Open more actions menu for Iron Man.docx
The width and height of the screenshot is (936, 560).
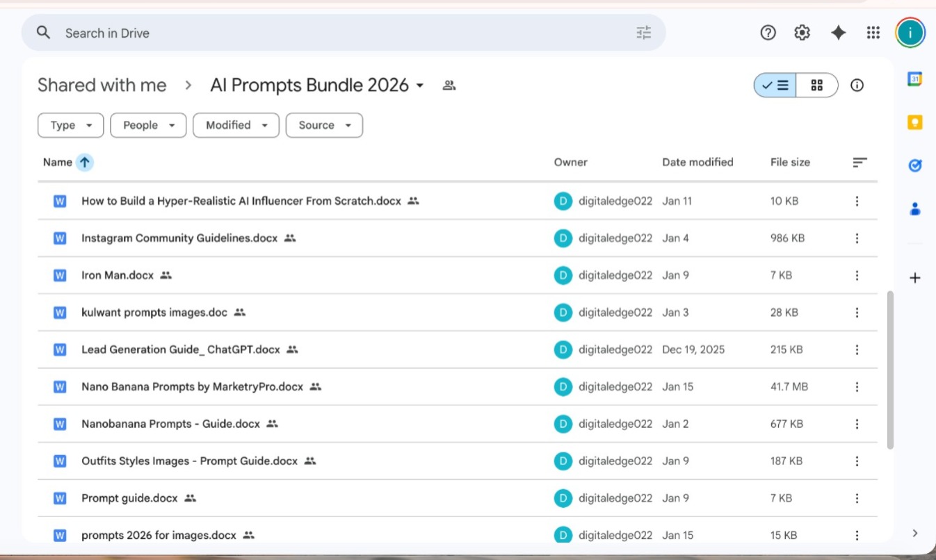(x=857, y=276)
